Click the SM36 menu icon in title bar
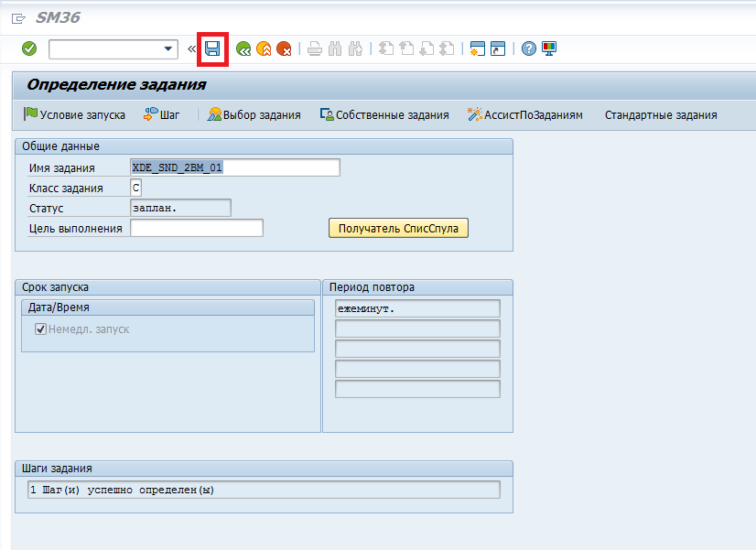Image resolution: width=756 pixels, height=550 pixels. point(18,17)
